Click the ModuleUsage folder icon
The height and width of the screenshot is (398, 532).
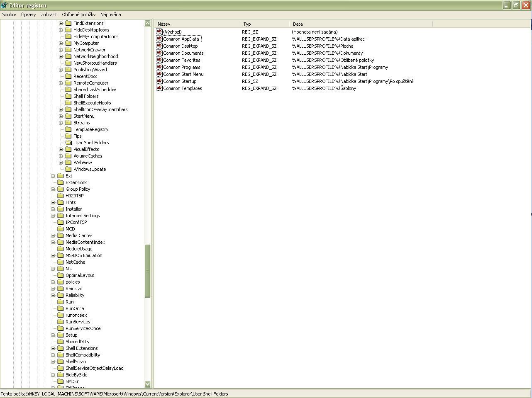pos(61,249)
